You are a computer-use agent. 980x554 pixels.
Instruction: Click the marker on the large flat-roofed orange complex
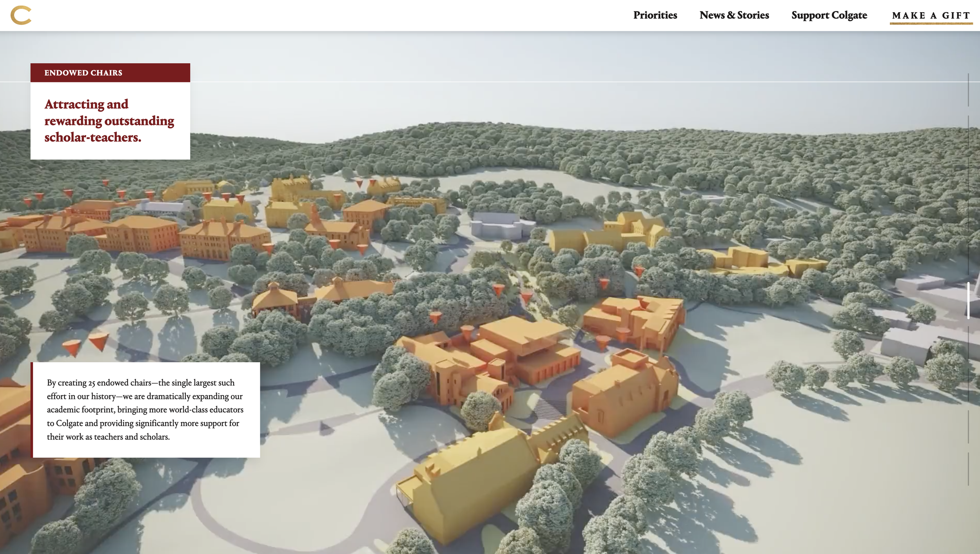[x=467, y=332]
